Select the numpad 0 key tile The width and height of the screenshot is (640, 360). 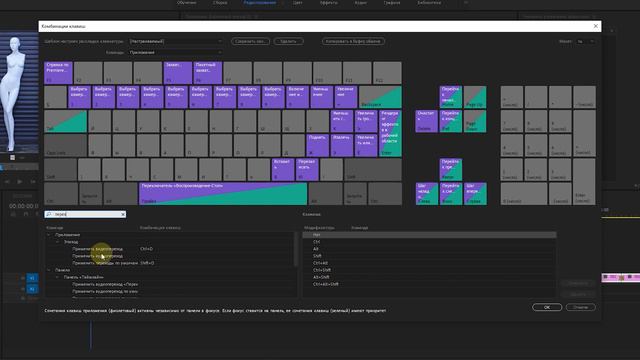click(524, 194)
